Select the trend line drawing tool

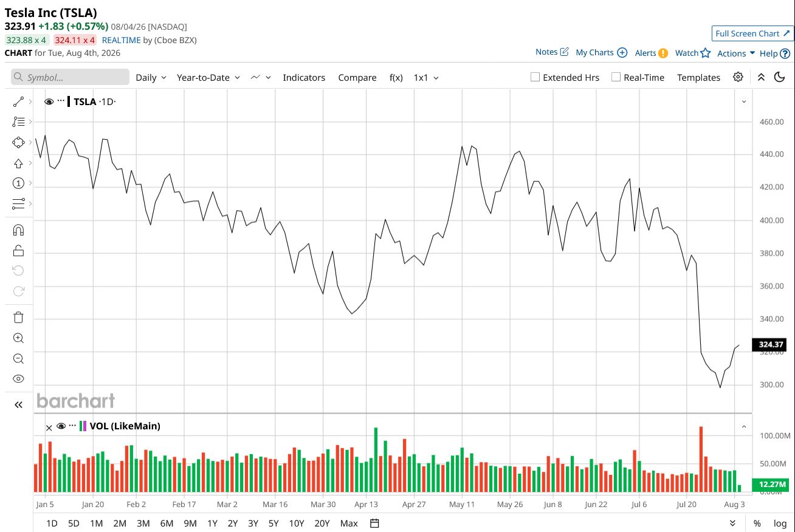pyautogui.click(x=18, y=102)
